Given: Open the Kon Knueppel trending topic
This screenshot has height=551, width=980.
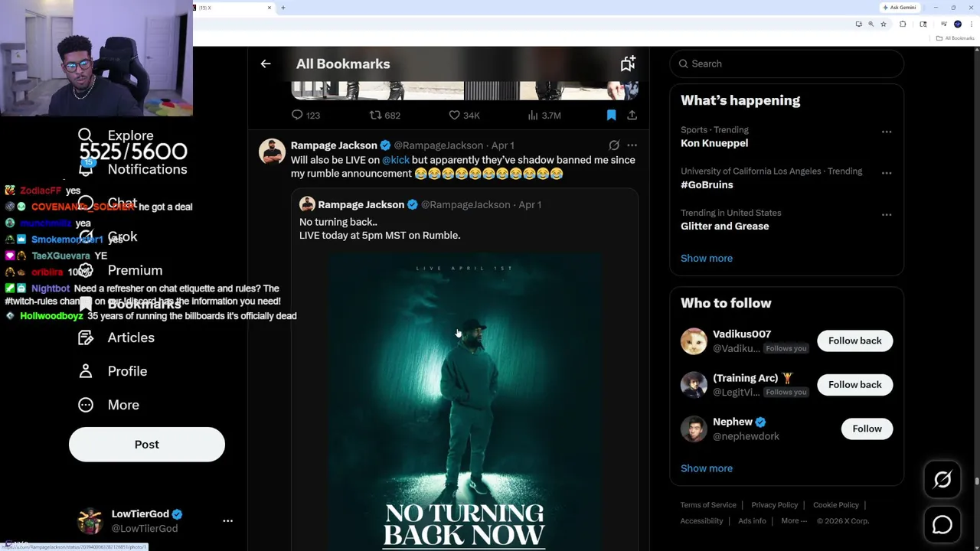Looking at the screenshot, I should [x=714, y=143].
